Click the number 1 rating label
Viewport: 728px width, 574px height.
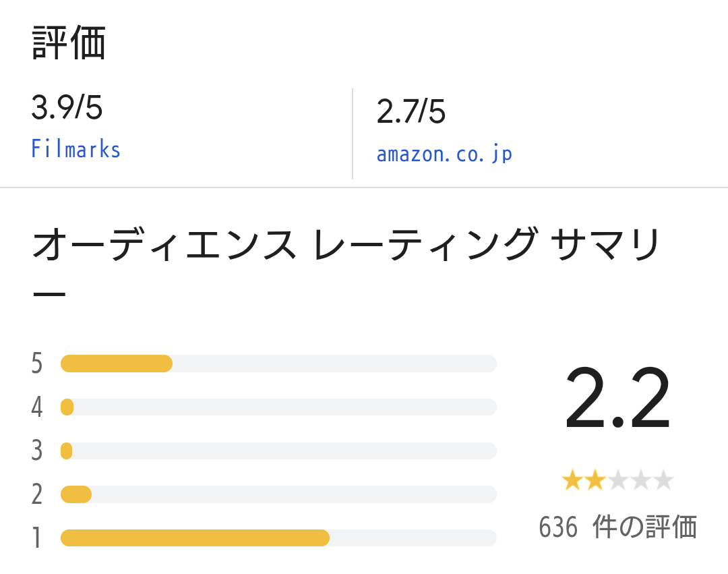[x=36, y=538]
